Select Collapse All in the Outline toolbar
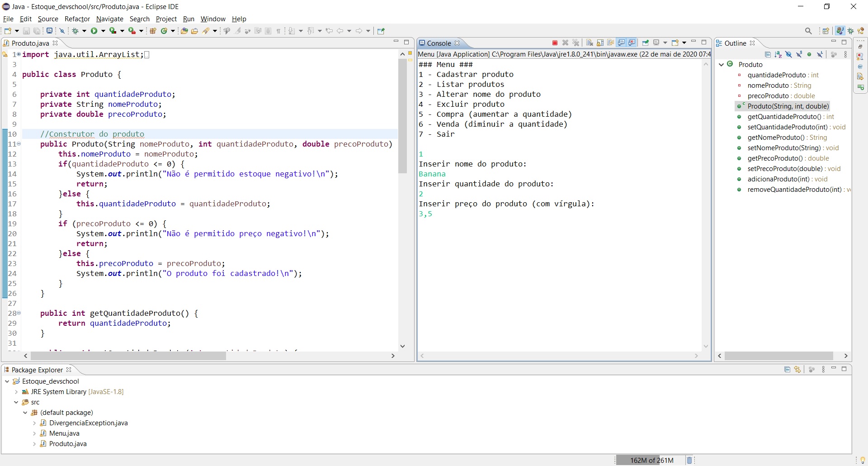Image resolution: width=868 pixels, height=466 pixels. coord(768,54)
